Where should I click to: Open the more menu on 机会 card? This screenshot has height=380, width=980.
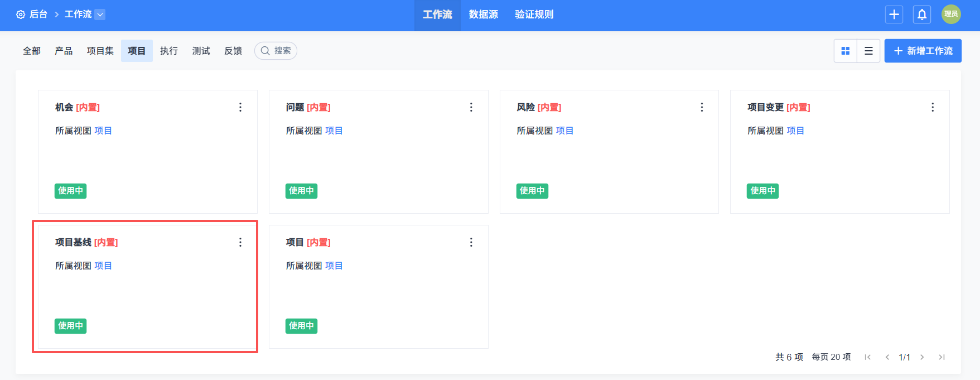pos(240,107)
